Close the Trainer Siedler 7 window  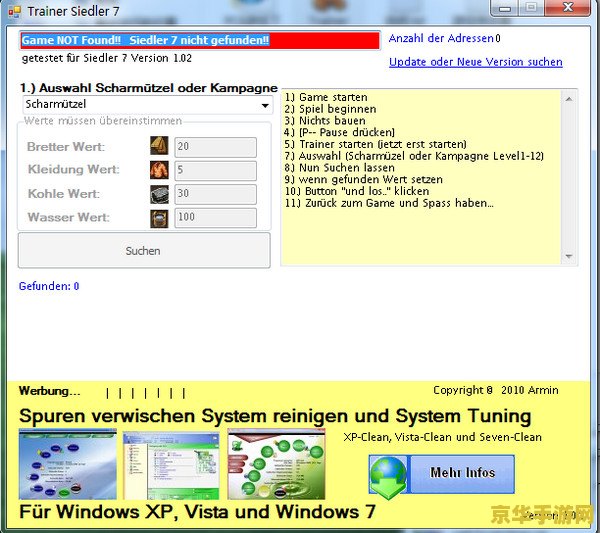568,8
